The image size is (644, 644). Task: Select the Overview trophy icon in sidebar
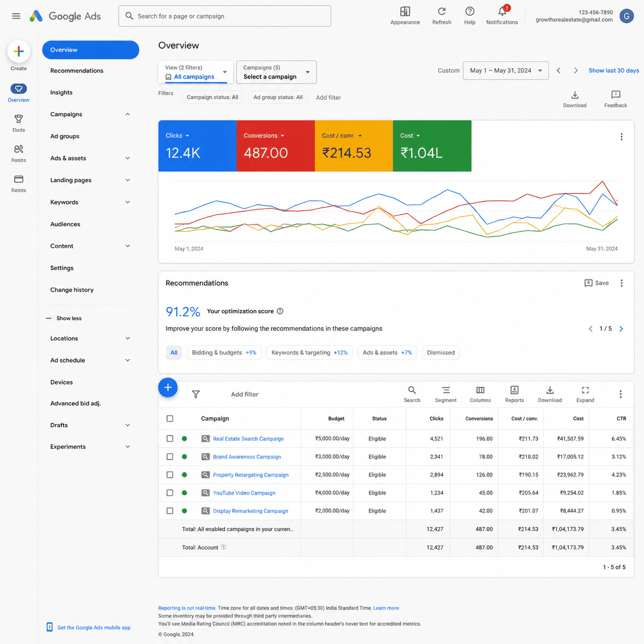(x=18, y=89)
